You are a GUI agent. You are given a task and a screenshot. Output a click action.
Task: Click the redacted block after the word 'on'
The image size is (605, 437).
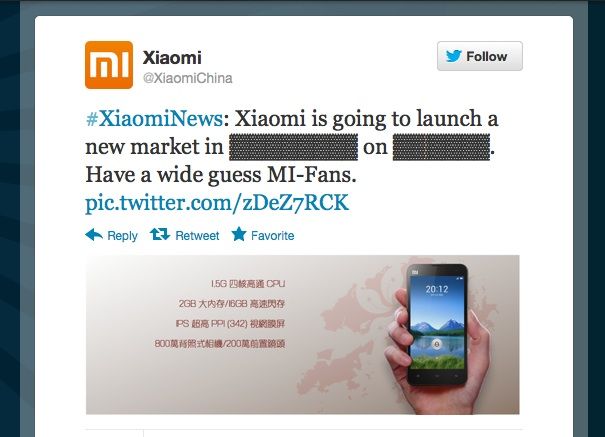pos(441,147)
